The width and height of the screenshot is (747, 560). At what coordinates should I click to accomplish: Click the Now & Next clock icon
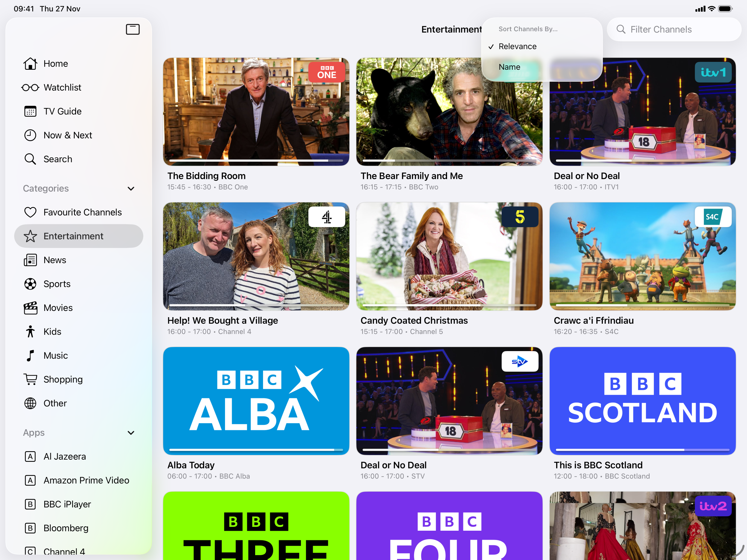pyautogui.click(x=30, y=135)
